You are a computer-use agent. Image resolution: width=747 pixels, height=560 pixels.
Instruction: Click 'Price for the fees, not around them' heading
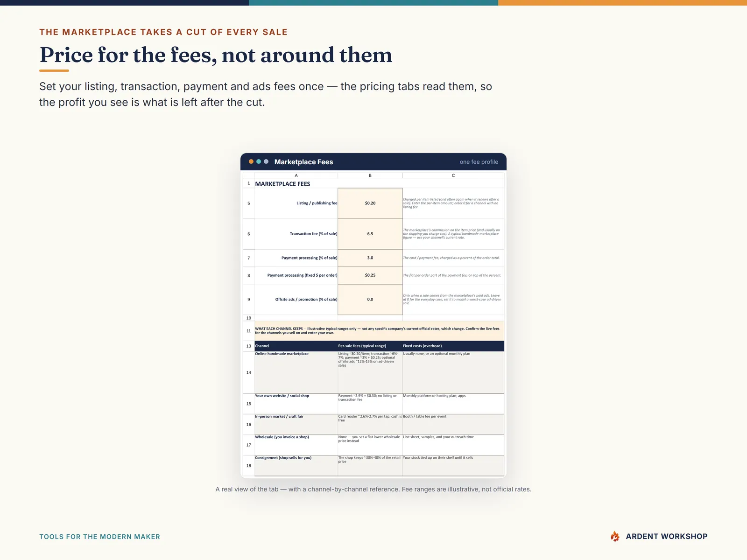tap(216, 55)
